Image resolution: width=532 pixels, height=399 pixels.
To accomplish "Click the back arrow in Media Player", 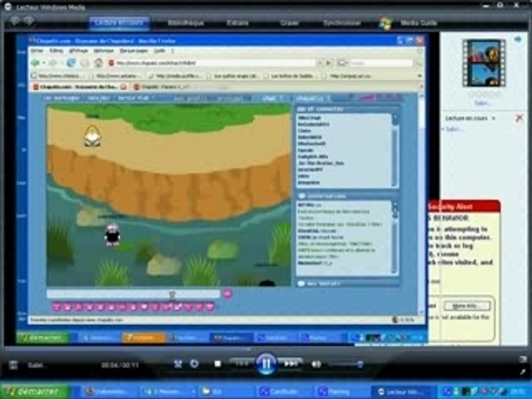I will point(15,21).
